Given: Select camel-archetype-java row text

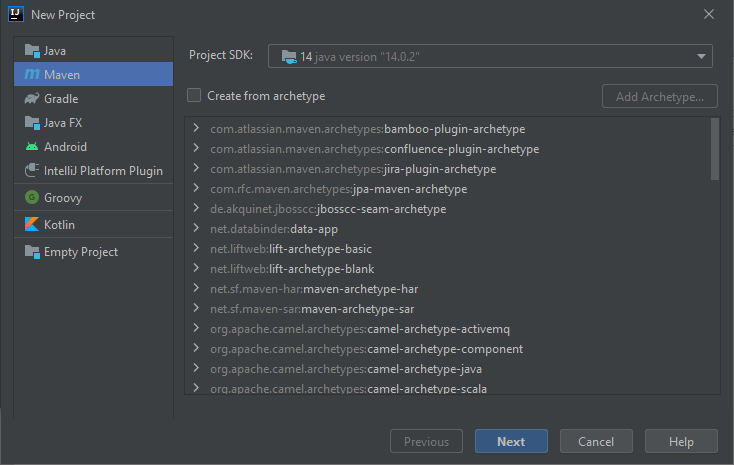Looking at the screenshot, I should pos(346,369).
